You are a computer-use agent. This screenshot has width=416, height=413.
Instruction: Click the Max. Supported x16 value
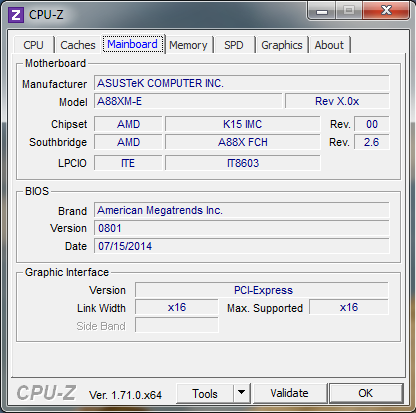pyautogui.click(x=349, y=307)
